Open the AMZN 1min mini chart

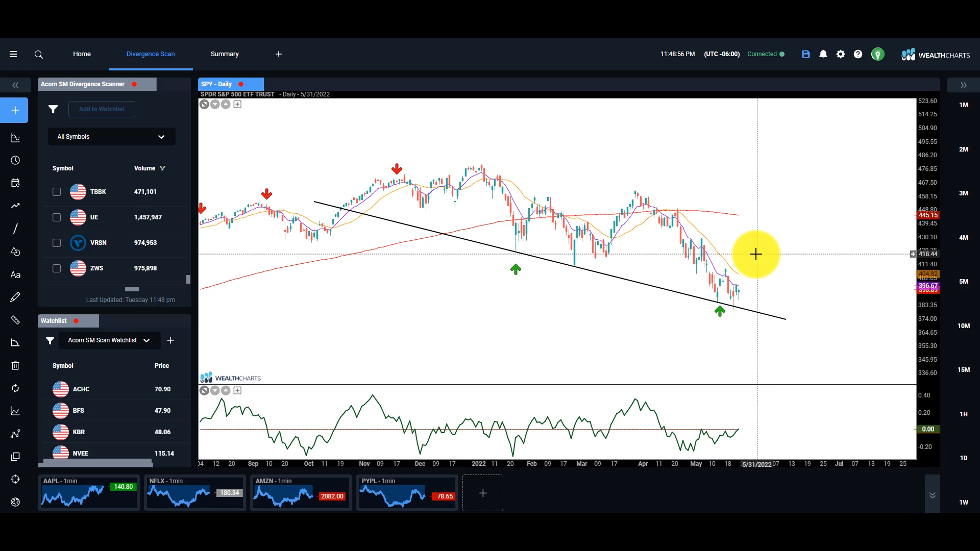301,493
